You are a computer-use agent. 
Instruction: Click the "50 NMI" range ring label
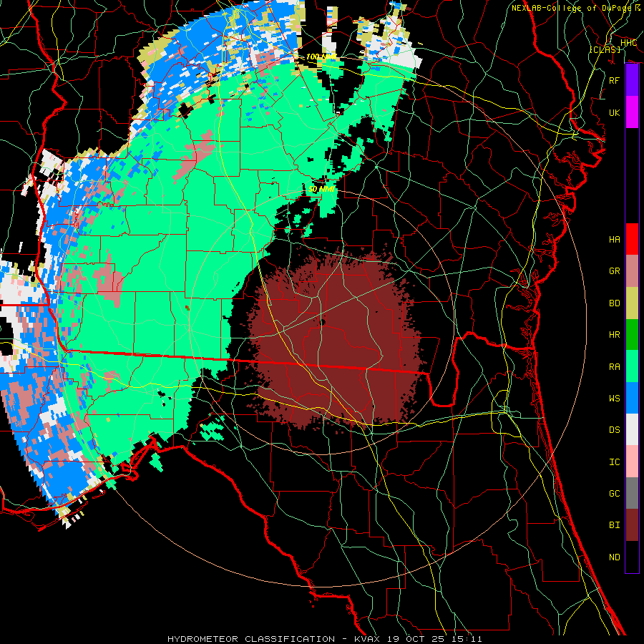(x=321, y=190)
